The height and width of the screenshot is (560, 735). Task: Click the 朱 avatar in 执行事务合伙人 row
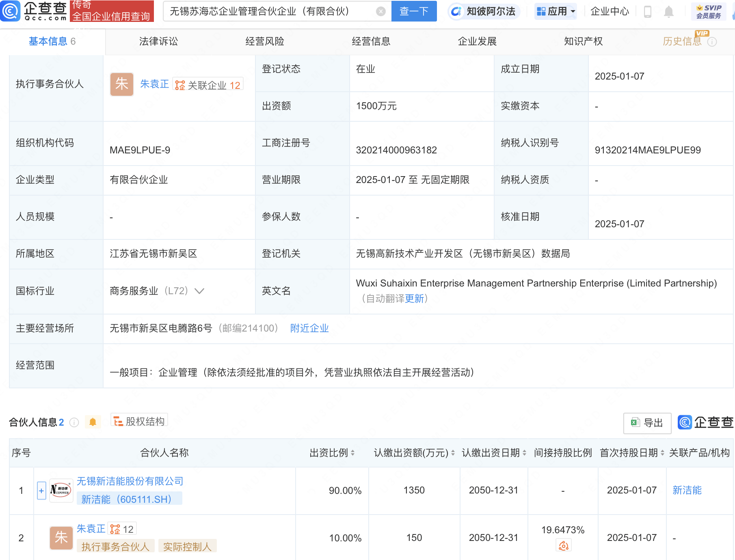pos(122,84)
